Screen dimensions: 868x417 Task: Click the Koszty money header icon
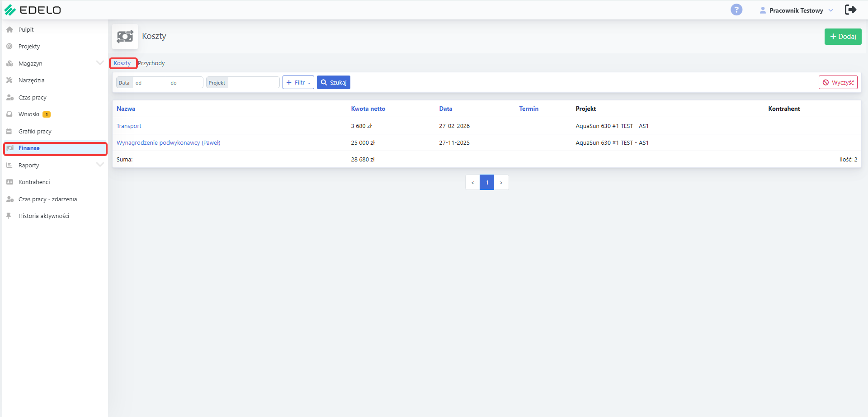click(125, 37)
